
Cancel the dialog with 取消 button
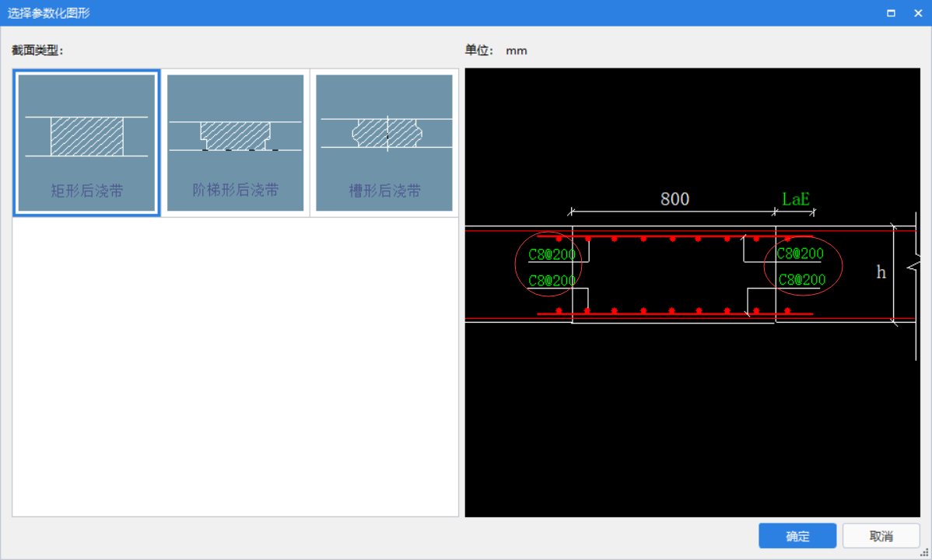pos(881,536)
